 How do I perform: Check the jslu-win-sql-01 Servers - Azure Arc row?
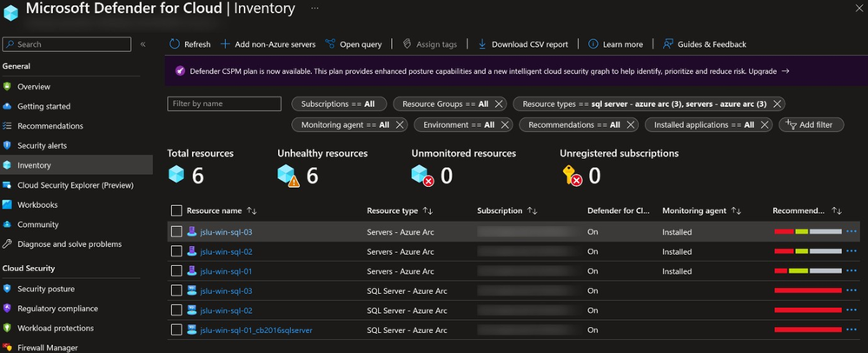click(176, 271)
